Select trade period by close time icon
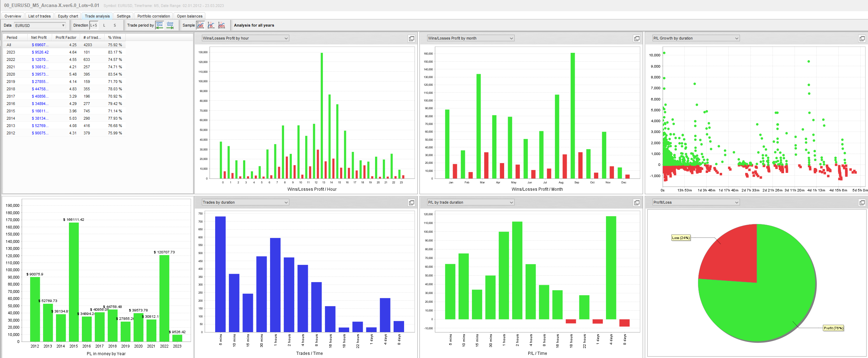 tap(170, 25)
